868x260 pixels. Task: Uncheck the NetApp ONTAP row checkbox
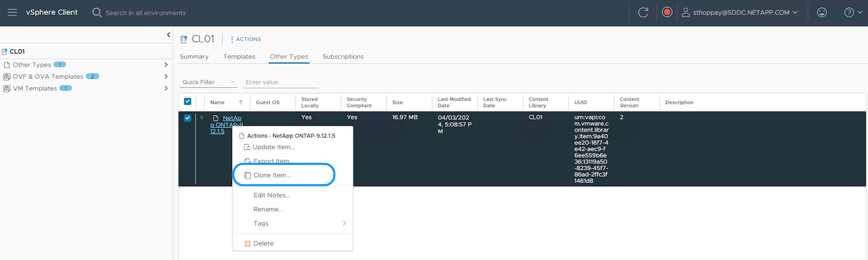pyautogui.click(x=187, y=118)
